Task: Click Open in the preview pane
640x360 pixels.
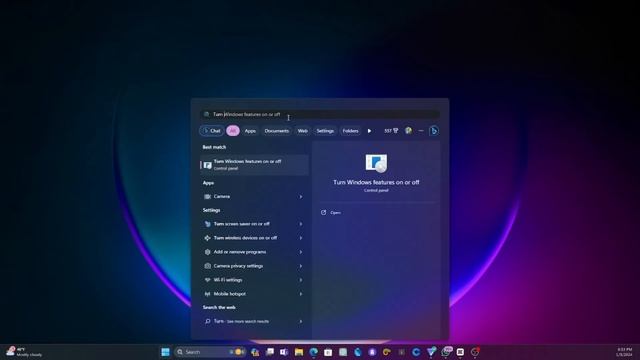Action: [331, 213]
